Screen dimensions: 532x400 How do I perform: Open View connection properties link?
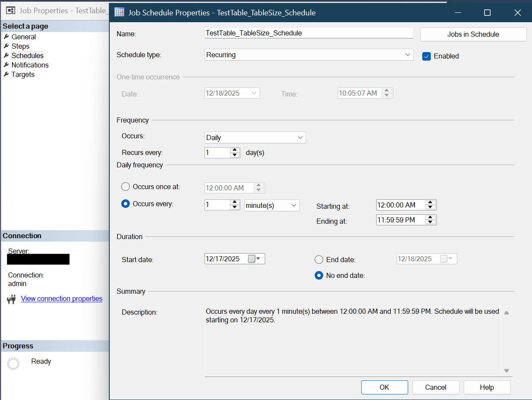click(x=61, y=298)
